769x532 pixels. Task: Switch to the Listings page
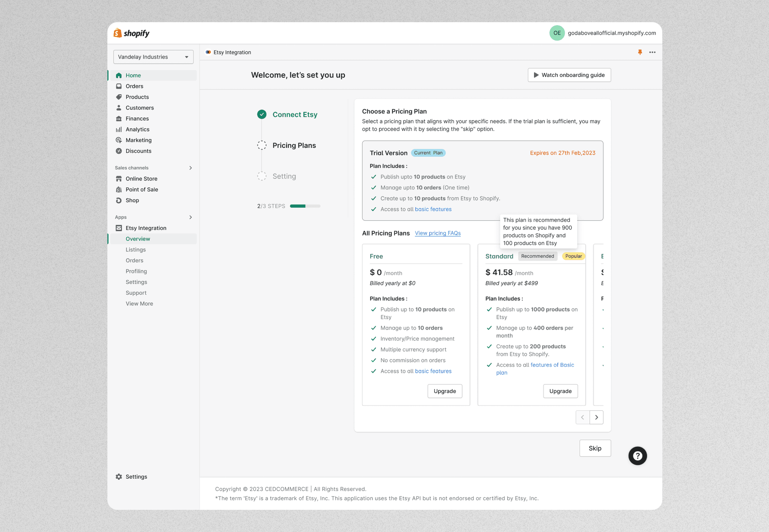(x=136, y=249)
